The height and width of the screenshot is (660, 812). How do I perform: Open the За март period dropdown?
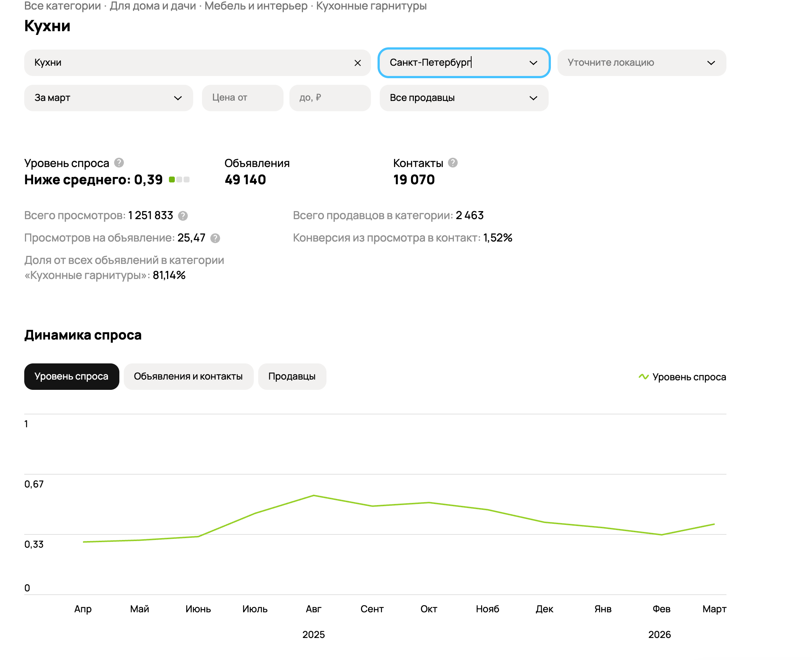[x=108, y=98]
